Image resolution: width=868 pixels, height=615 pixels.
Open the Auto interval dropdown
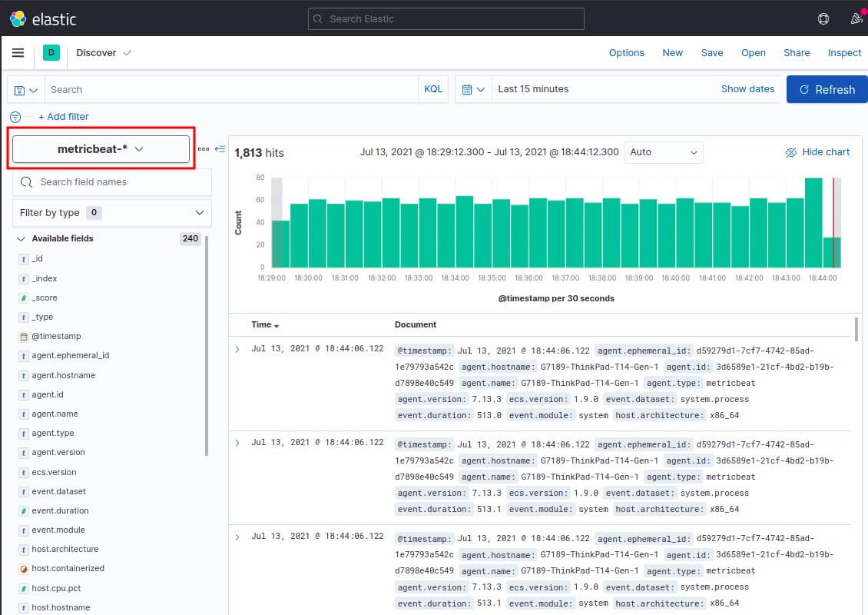664,152
